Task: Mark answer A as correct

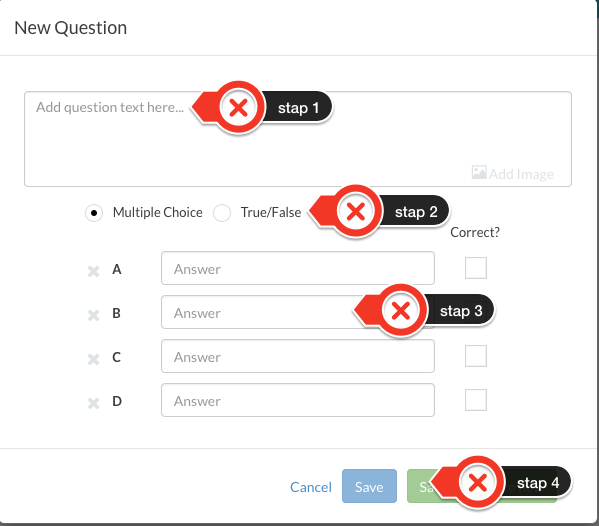Action: pyautogui.click(x=476, y=268)
